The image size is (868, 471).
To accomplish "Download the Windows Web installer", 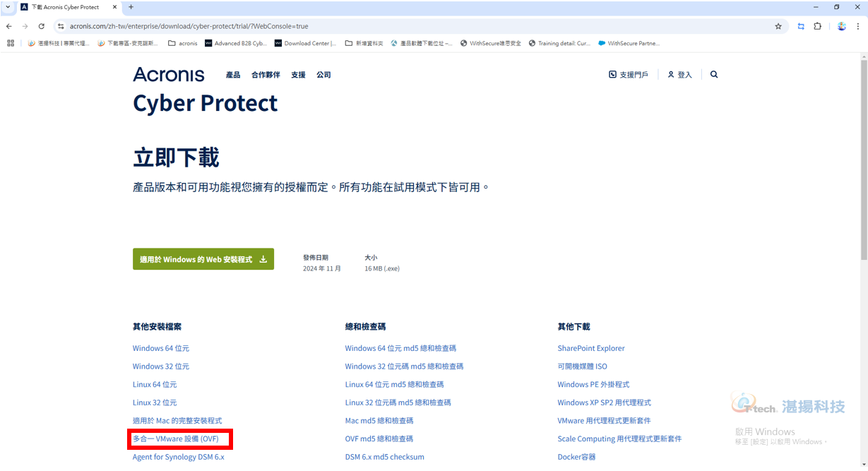I will [203, 259].
